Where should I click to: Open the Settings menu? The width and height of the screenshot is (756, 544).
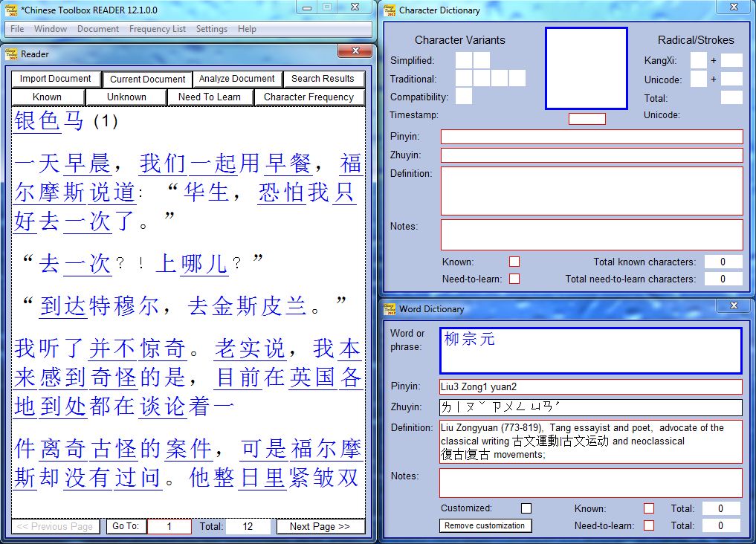click(212, 29)
